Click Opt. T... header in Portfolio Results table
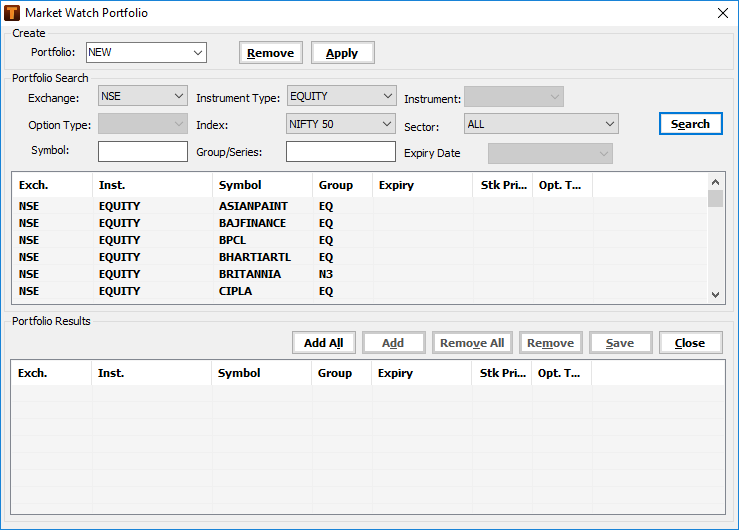The image size is (739, 530). tap(562, 373)
